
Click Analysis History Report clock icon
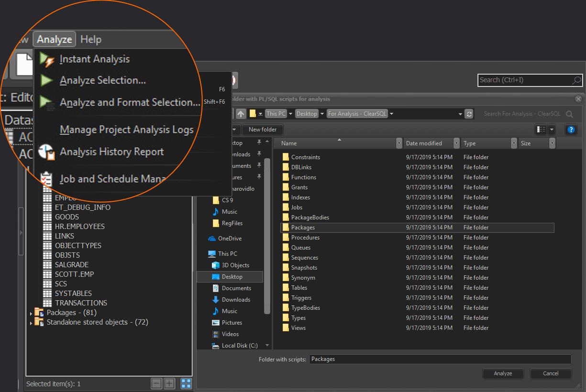pyautogui.click(x=47, y=152)
